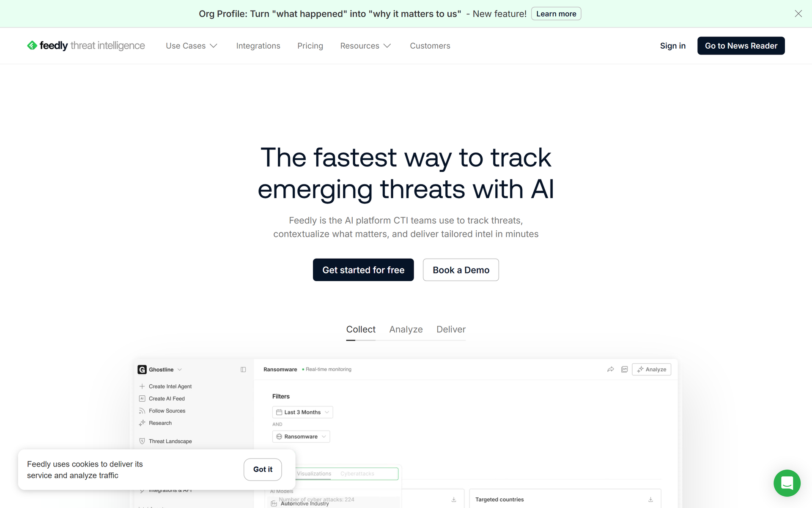Click the Visualizations tab in the preview
Screen dimensions: 812x508
click(x=314, y=474)
